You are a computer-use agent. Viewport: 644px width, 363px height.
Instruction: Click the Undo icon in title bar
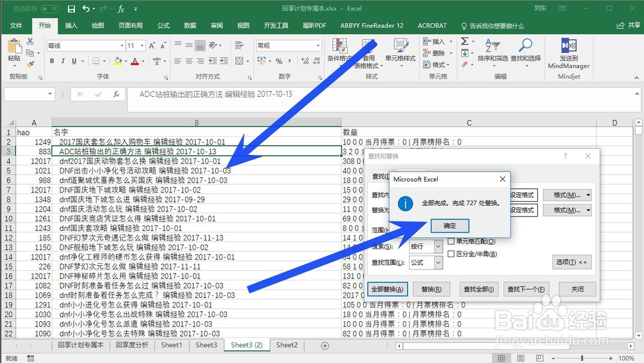(86, 8)
